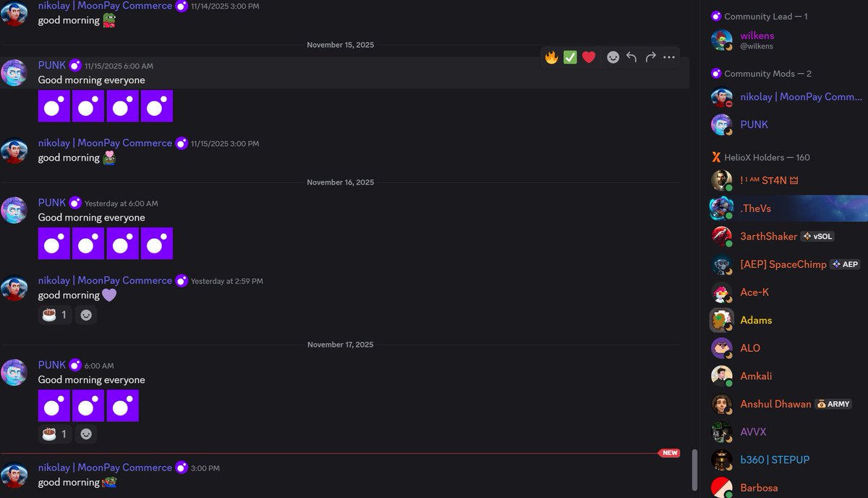
Task: Click wilkens avatar in Community Lead section
Action: pyautogui.click(x=722, y=41)
